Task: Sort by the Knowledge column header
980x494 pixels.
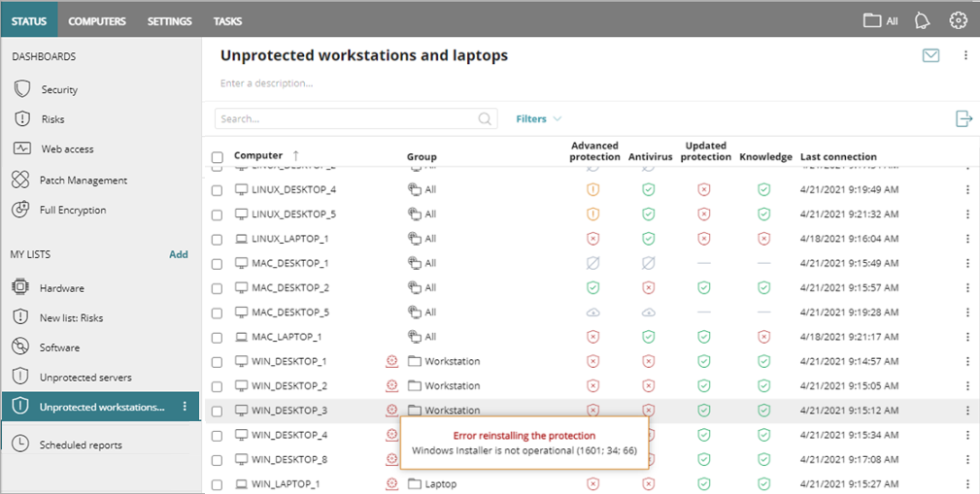Action: click(x=765, y=157)
